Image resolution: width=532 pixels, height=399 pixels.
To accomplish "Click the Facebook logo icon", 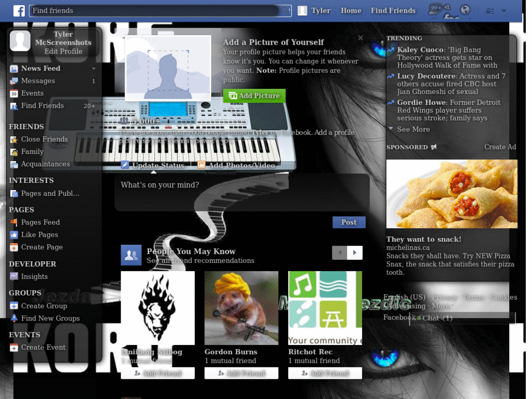I will [x=19, y=11].
